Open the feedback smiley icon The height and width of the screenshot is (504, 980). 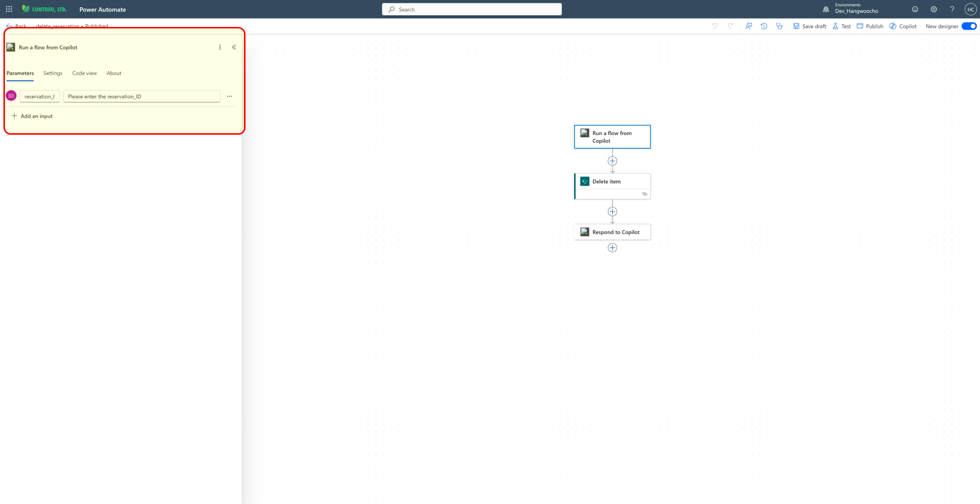[x=915, y=9]
